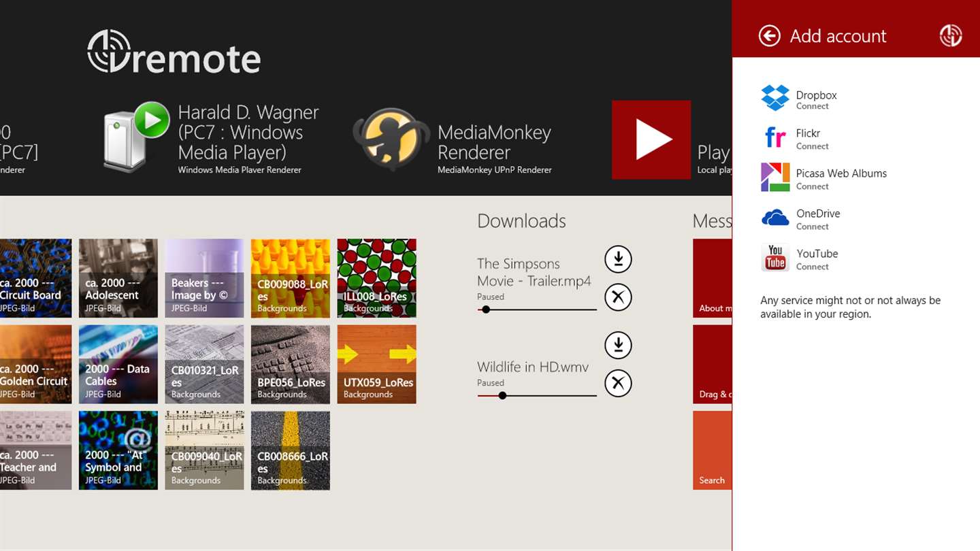The image size is (980, 551).
Task: Open the remote app logo at top
Action: [x=174, y=52]
